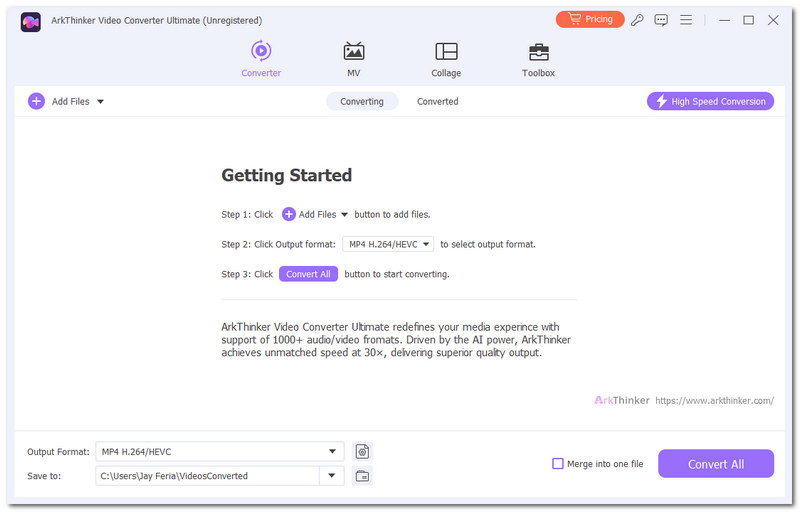Expand the Save to path dropdown arrow
Screen dimensions: 800x512
click(332, 476)
